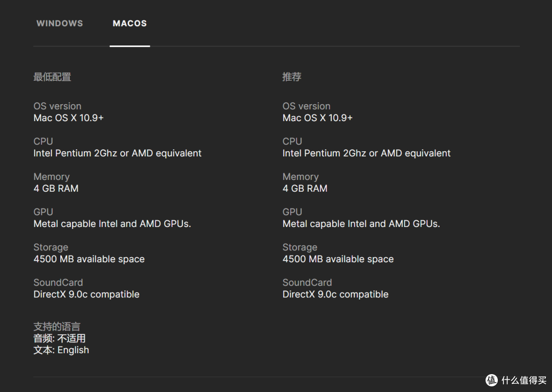
Task: Click the 支持的语言 label
Action: 57,327
